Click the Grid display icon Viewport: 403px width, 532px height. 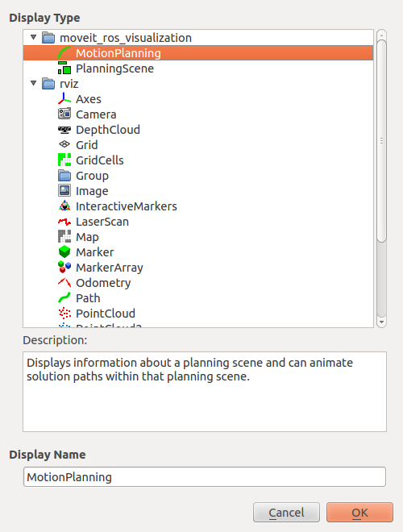click(x=64, y=144)
